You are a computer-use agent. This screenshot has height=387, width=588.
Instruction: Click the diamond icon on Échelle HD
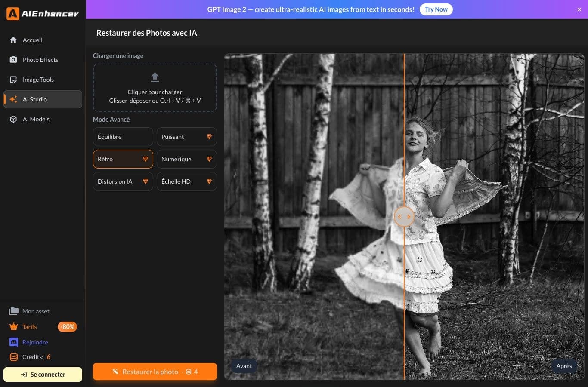coord(209,181)
